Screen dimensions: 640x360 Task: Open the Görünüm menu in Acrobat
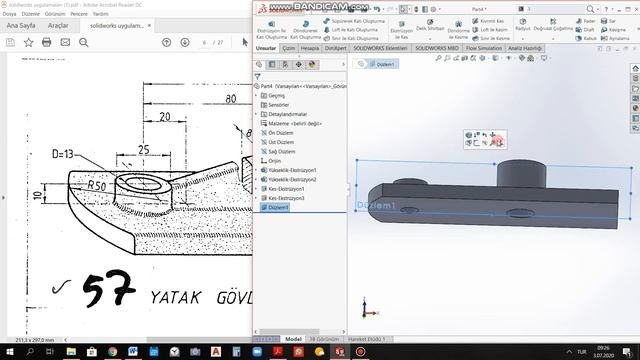tap(55, 14)
